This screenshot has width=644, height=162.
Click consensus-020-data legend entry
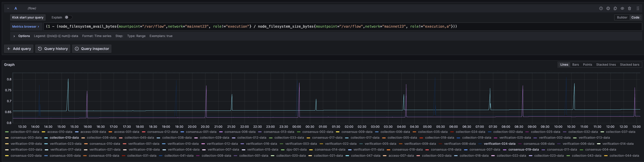pyautogui.click(x=26, y=156)
